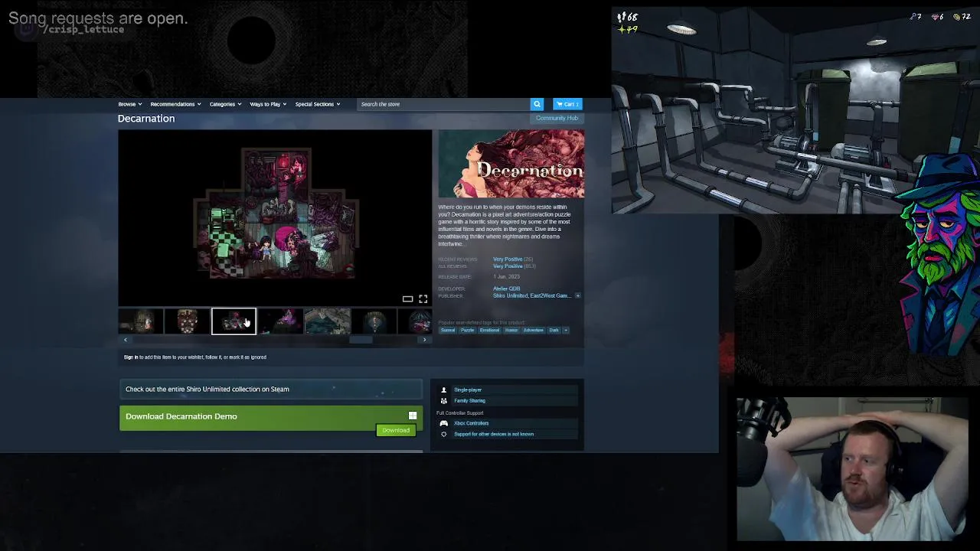Toggle theater mode icon on screenshot viewer
Image resolution: width=980 pixels, height=551 pixels.
pyautogui.click(x=408, y=299)
